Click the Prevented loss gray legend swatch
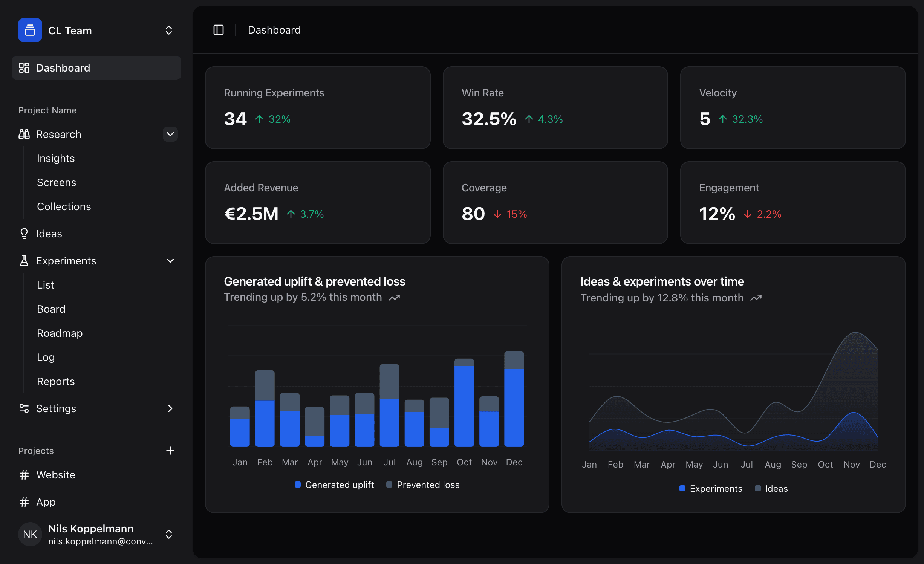924x564 pixels. click(389, 485)
